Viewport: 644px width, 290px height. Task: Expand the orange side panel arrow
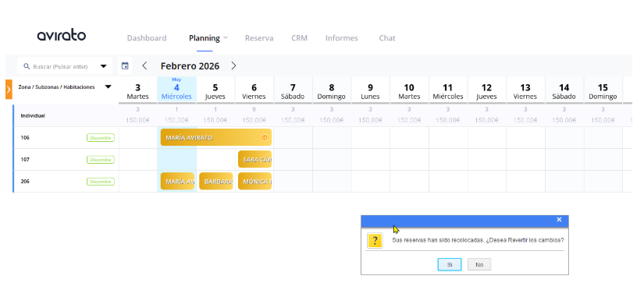coord(9,89)
